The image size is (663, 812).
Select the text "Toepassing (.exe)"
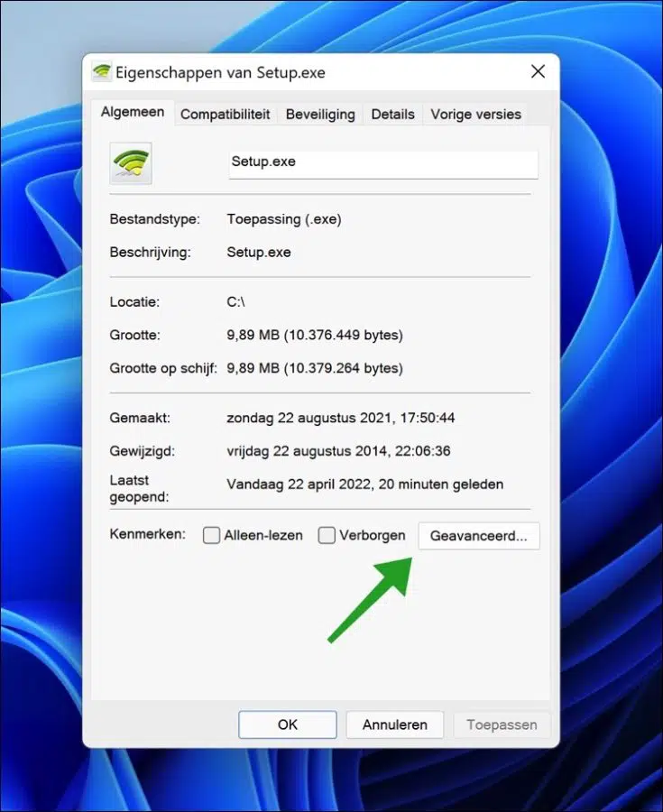[x=284, y=219]
